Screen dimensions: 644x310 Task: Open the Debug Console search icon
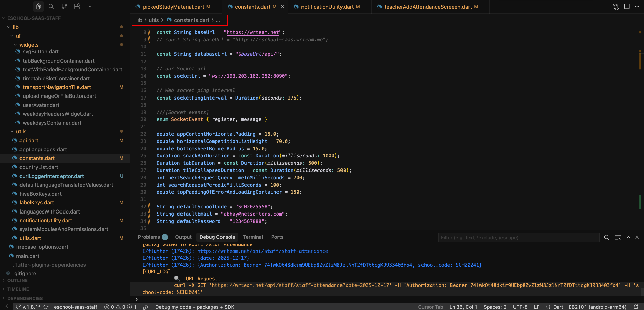coord(606,237)
